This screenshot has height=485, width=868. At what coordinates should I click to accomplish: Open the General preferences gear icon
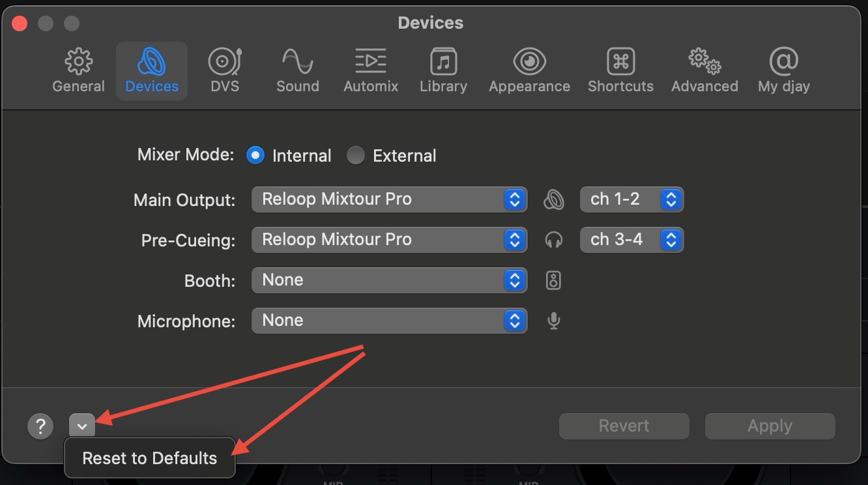tap(78, 62)
